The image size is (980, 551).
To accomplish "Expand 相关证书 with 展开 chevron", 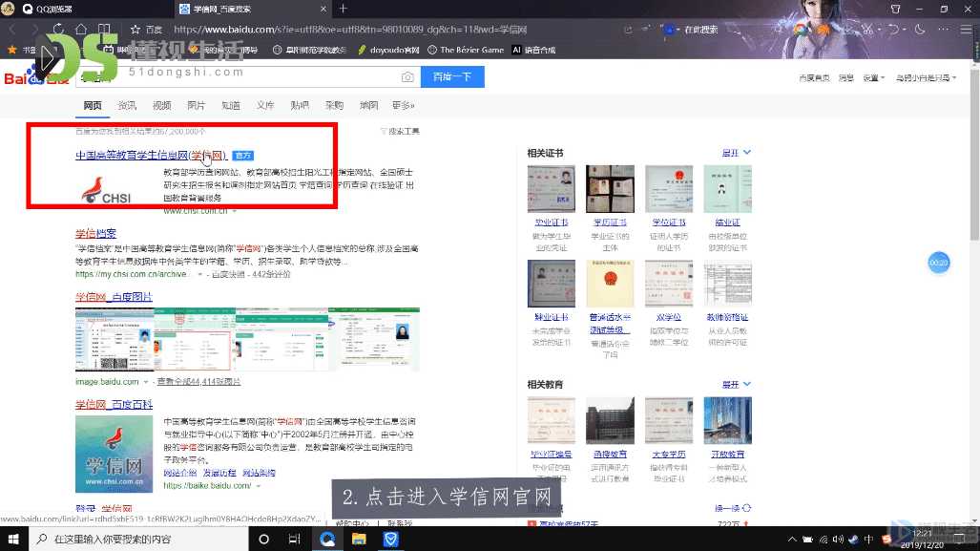I will (737, 153).
